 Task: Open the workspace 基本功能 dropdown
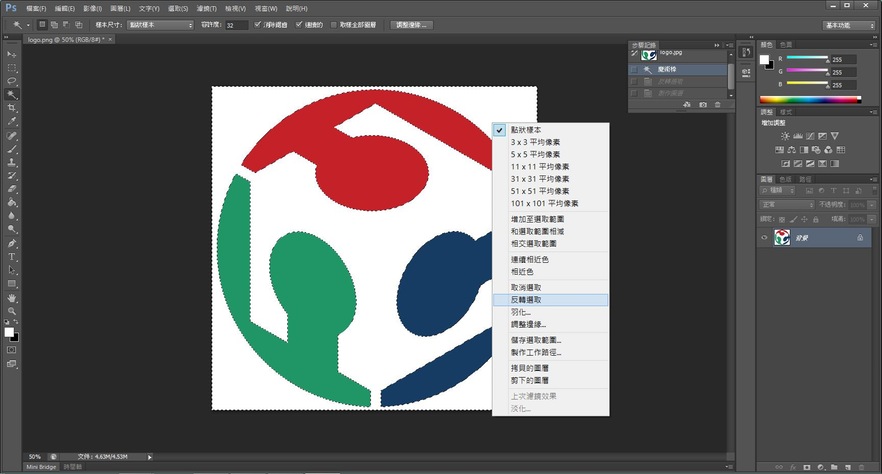tap(849, 25)
